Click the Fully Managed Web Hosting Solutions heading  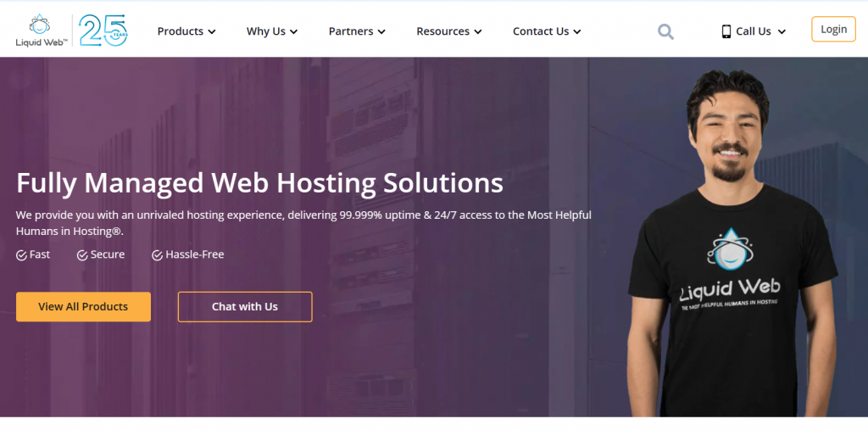tap(259, 183)
